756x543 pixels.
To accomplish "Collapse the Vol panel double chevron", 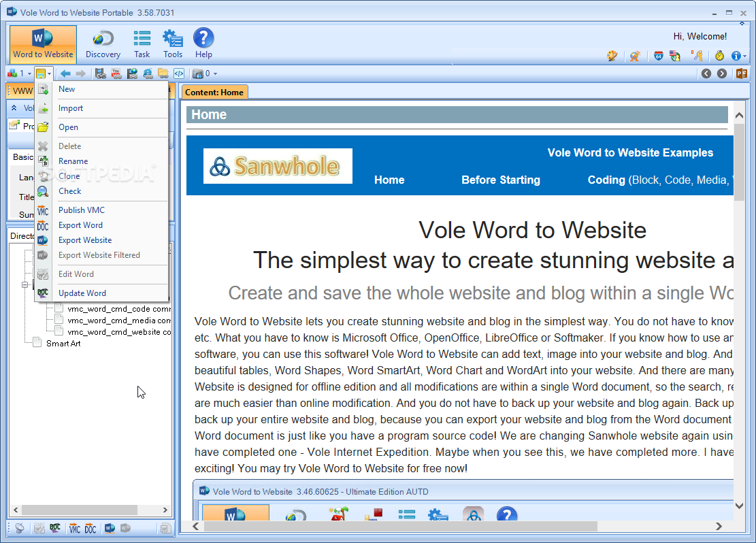I will click(14, 108).
